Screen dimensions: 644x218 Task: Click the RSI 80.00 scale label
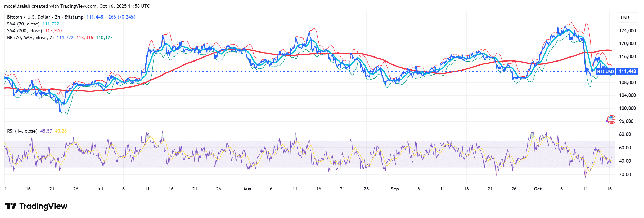coord(625,134)
